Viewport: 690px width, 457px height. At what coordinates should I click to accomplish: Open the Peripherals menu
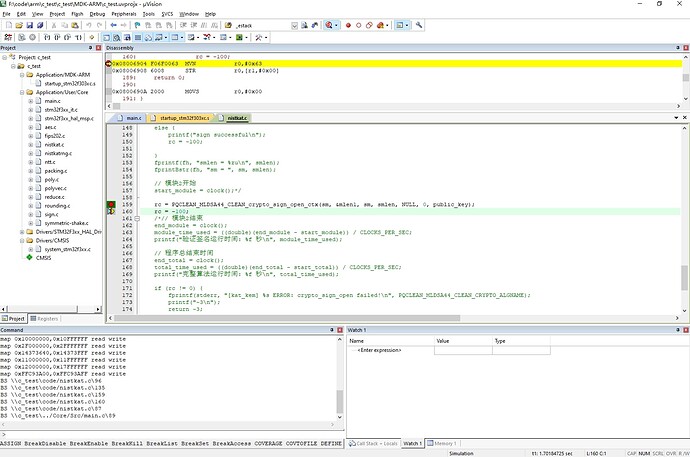tap(124, 14)
